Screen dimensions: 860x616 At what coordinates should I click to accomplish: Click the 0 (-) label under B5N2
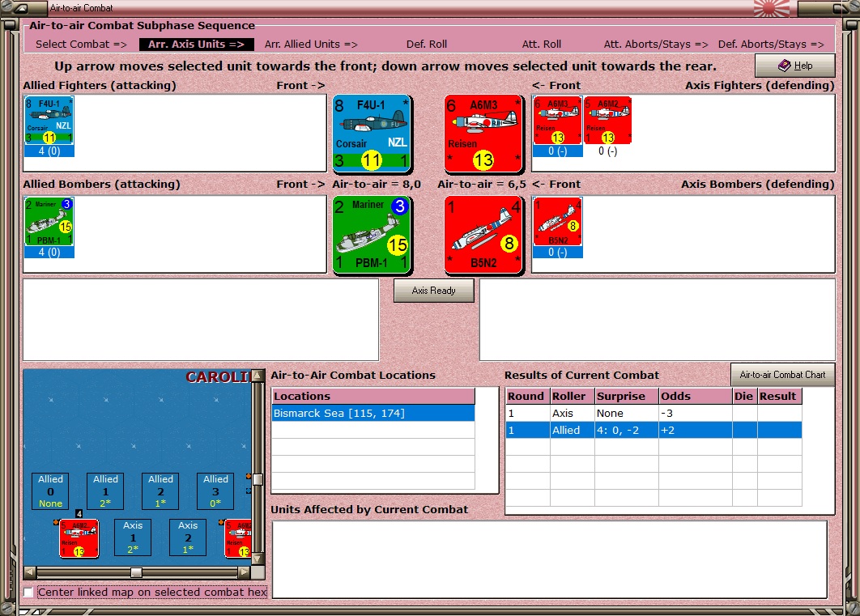557,252
